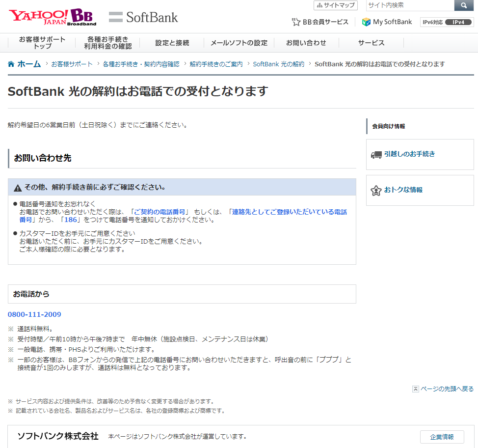The height and width of the screenshot is (448, 478).
Task: Click the moving truck icon
Action: (x=376, y=155)
